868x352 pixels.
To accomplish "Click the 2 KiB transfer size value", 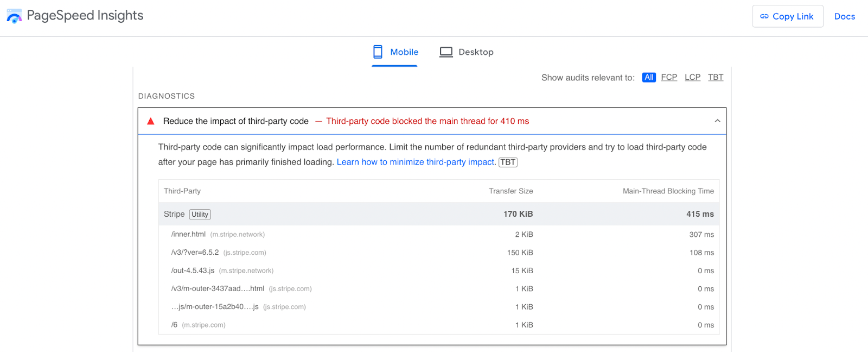I will point(524,234).
